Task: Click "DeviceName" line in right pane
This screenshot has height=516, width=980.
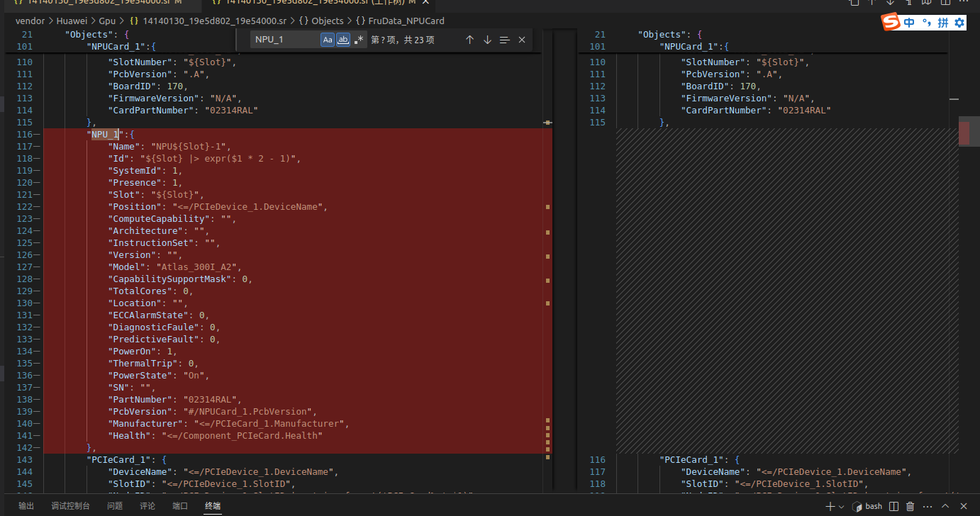Action: tap(796, 471)
